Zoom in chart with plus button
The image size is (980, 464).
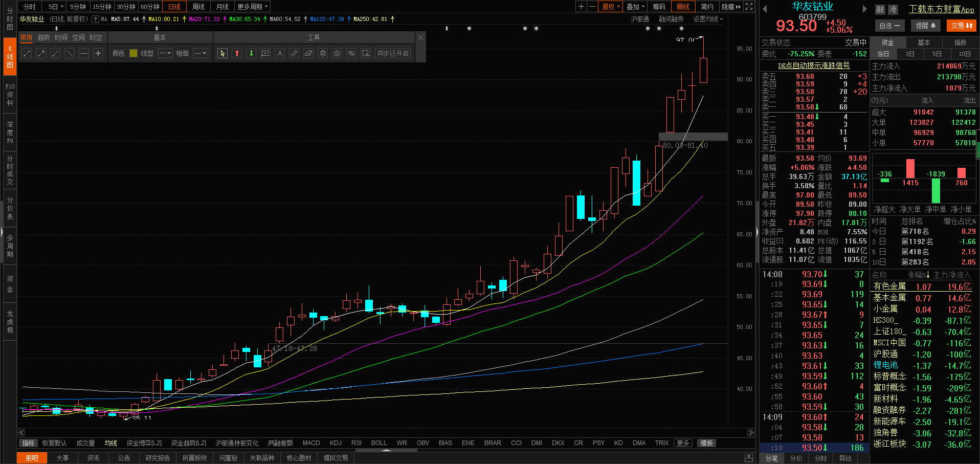(x=581, y=7)
